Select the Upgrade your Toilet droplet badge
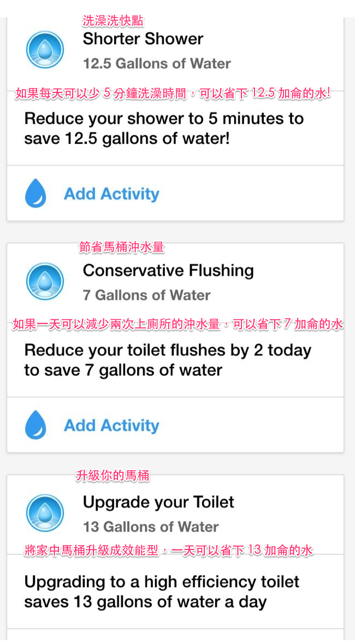 pyautogui.click(x=45, y=513)
